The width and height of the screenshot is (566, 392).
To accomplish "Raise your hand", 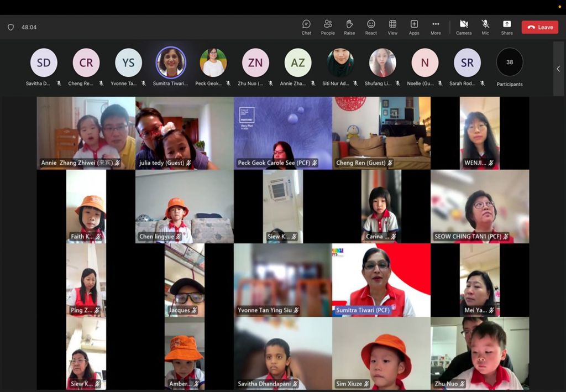I will pos(349,28).
